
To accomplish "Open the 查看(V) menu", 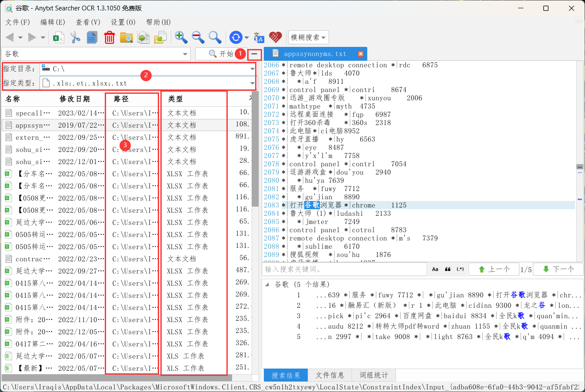I will [x=88, y=22].
